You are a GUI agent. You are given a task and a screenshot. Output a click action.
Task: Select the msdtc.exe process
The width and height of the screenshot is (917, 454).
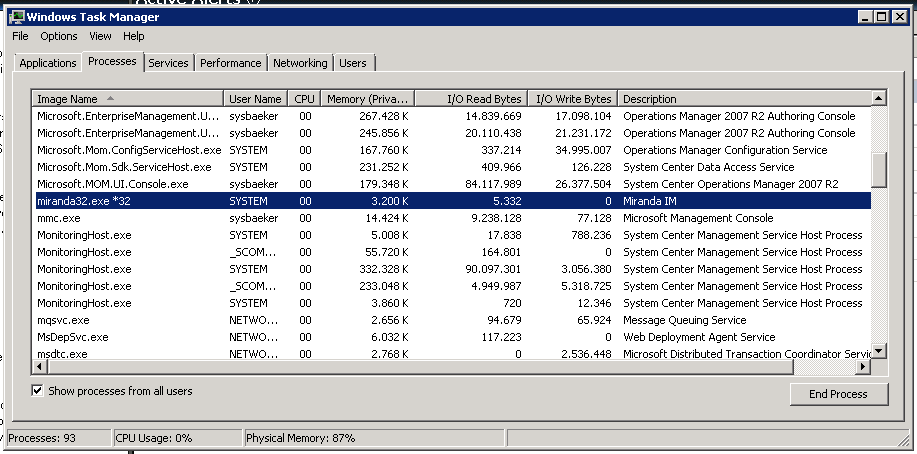[x=453, y=353]
